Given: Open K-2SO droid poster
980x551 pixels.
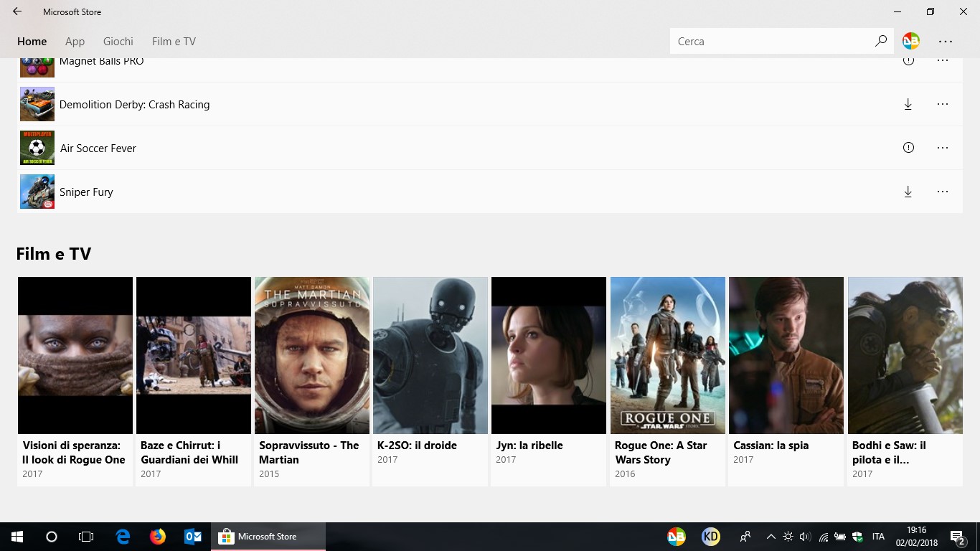Looking at the screenshot, I should [x=430, y=355].
